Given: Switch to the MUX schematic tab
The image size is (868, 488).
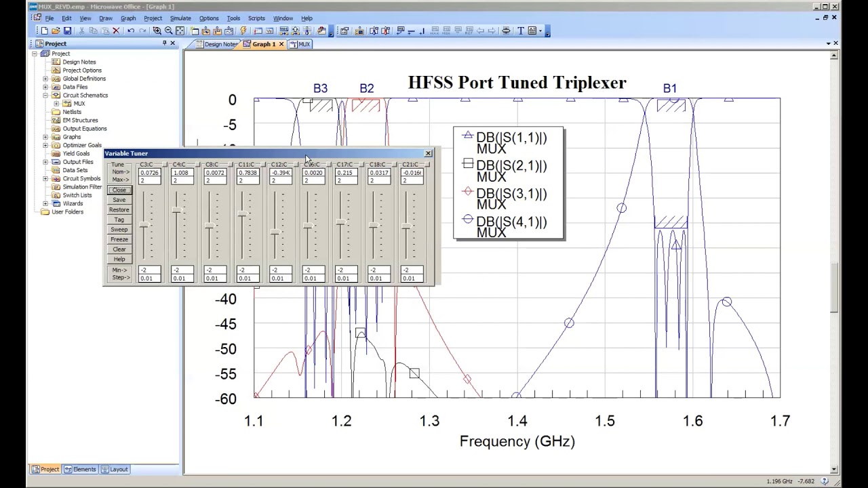Looking at the screenshot, I should pos(300,44).
